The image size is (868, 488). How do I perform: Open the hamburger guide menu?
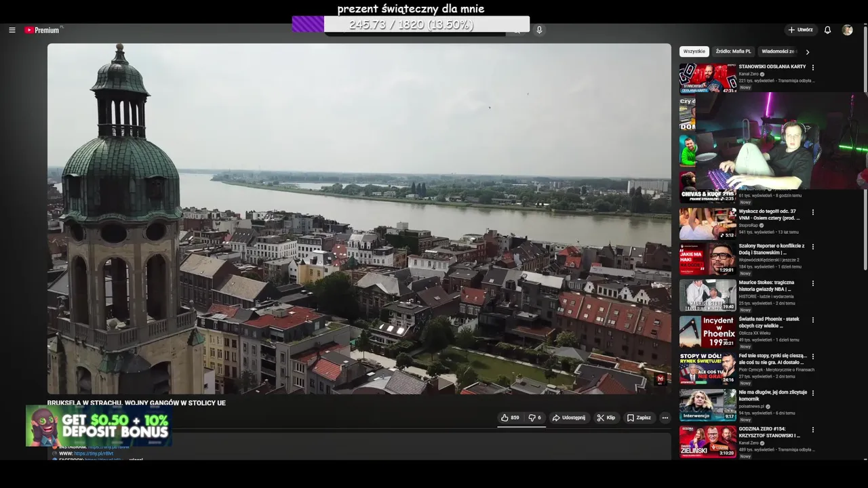pyautogui.click(x=12, y=30)
